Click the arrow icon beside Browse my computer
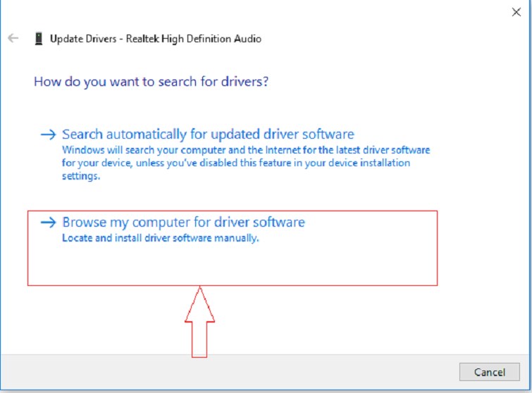This screenshot has width=532, height=393. point(47,223)
